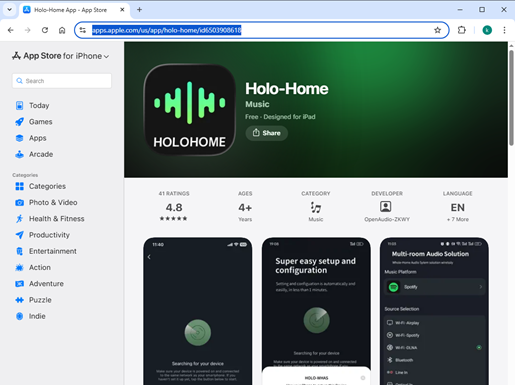The image size is (515, 385).
Task: Open Productivity category link
Action: click(49, 235)
